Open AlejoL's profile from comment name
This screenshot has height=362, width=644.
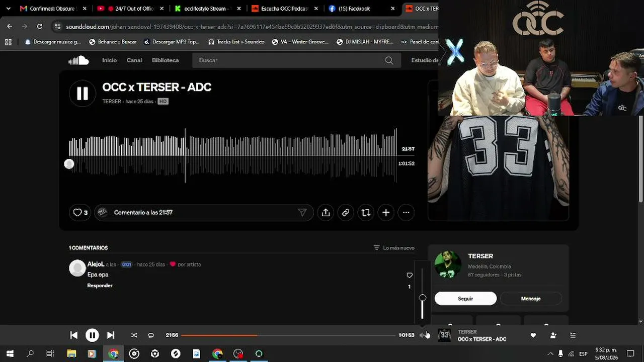pyautogui.click(x=96, y=264)
